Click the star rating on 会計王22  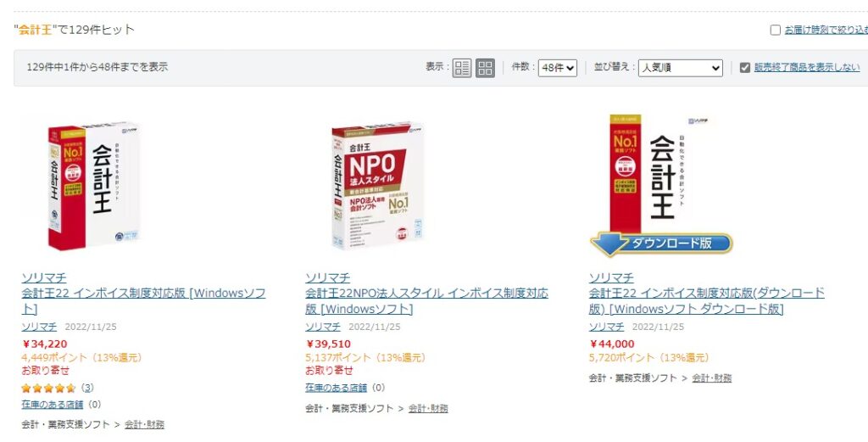tap(49, 388)
